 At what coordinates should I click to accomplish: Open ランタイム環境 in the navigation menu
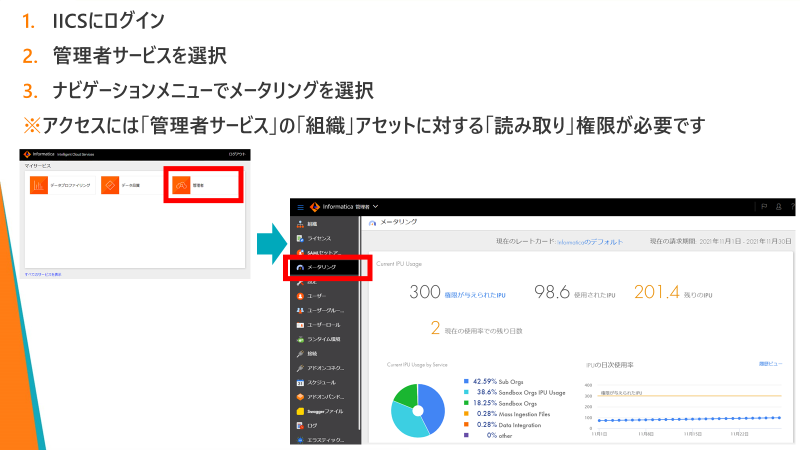tap(325, 339)
